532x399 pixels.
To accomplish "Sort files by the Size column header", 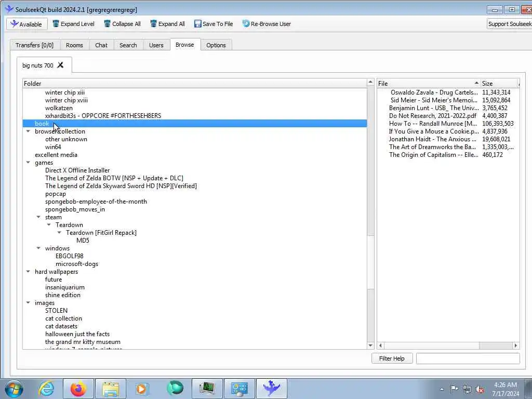I will (x=499, y=84).
